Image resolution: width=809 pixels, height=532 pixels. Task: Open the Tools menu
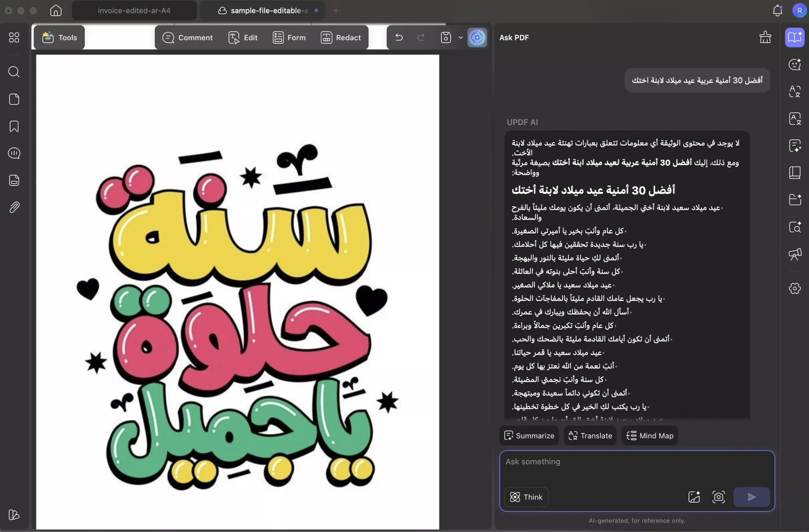coord(59,37)
